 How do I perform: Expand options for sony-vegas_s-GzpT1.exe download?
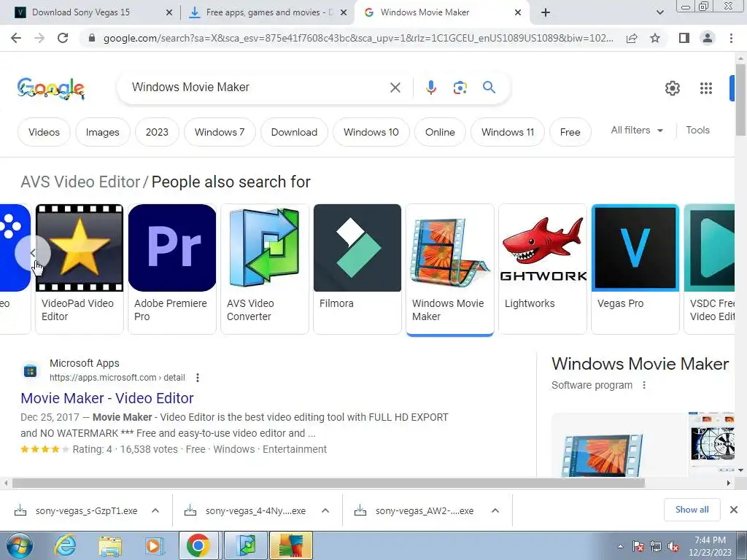[155, 511]
